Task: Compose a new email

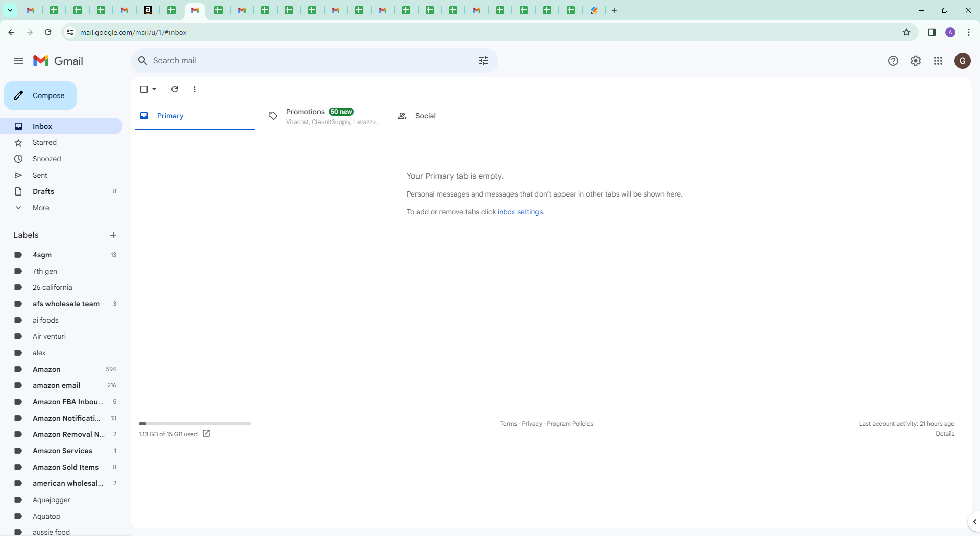Action: [40, 95]
